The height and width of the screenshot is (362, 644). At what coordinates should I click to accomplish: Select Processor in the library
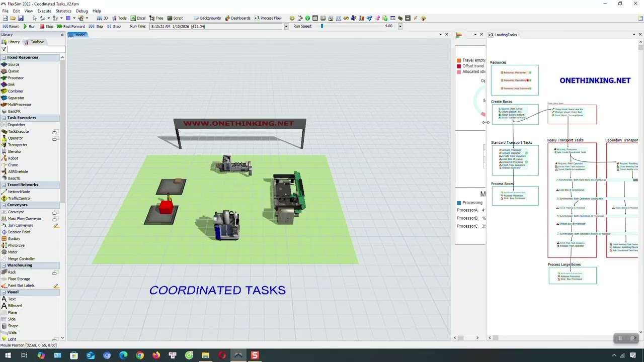16,77
